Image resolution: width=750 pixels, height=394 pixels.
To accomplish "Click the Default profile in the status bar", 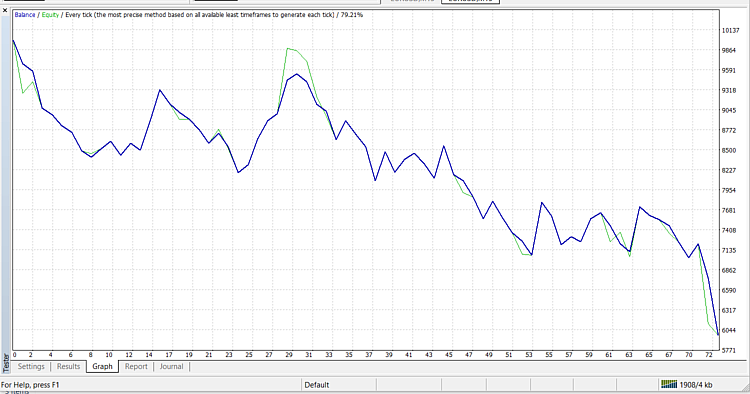I will tap(317, 385).
